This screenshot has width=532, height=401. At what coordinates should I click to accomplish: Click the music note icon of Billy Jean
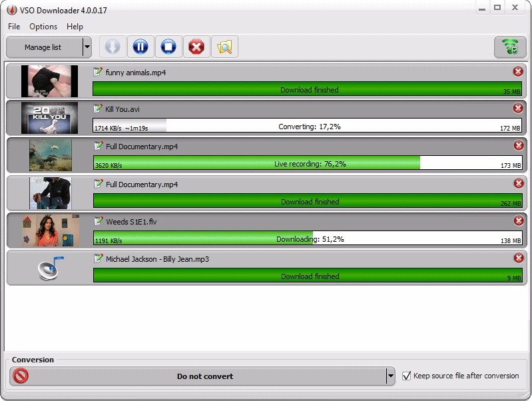click(x=51, y=268)
